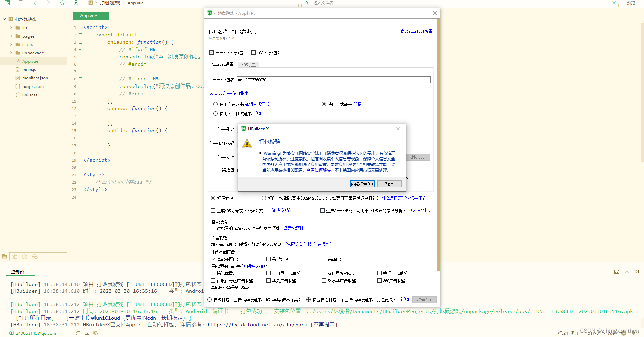Click the App.vue file icon in tree
This screenshot has height=337, width=644.
click(18, 61)
